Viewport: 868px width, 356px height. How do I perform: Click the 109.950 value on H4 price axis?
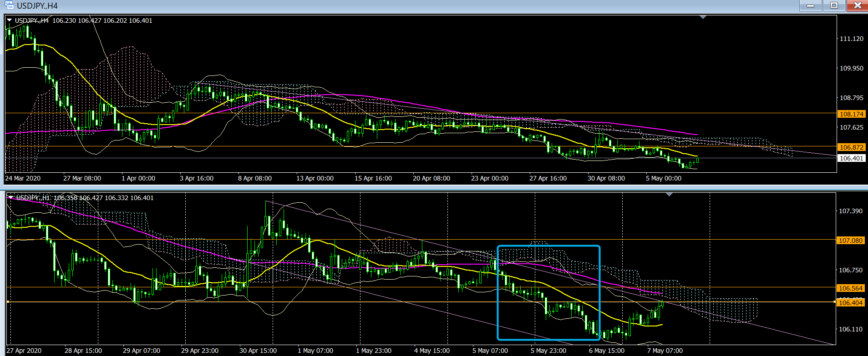click(852, 68)
